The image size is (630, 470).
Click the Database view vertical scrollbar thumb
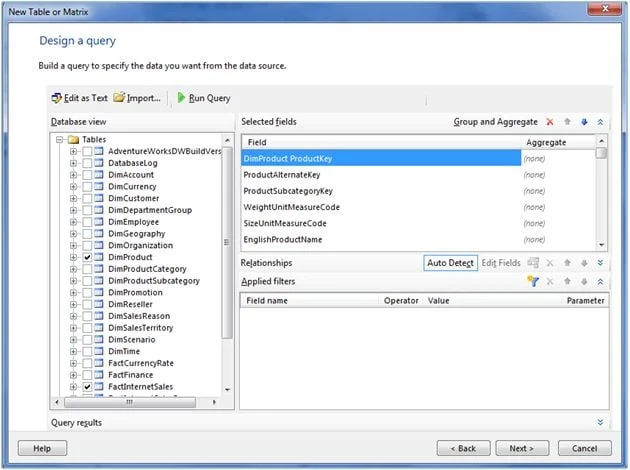click(227, 242)
